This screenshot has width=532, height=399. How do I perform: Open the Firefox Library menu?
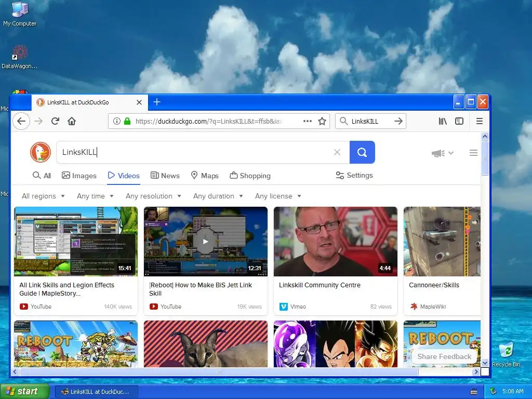coord(443,121)
